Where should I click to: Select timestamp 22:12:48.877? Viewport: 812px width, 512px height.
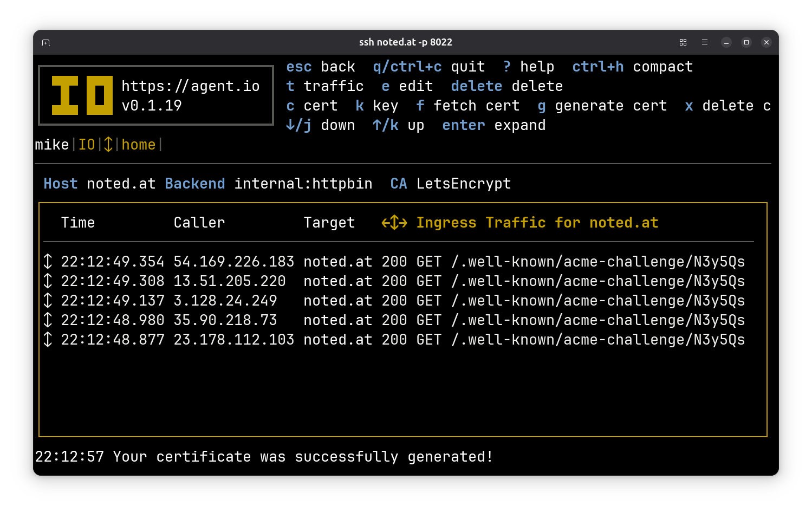coord(113,340)
